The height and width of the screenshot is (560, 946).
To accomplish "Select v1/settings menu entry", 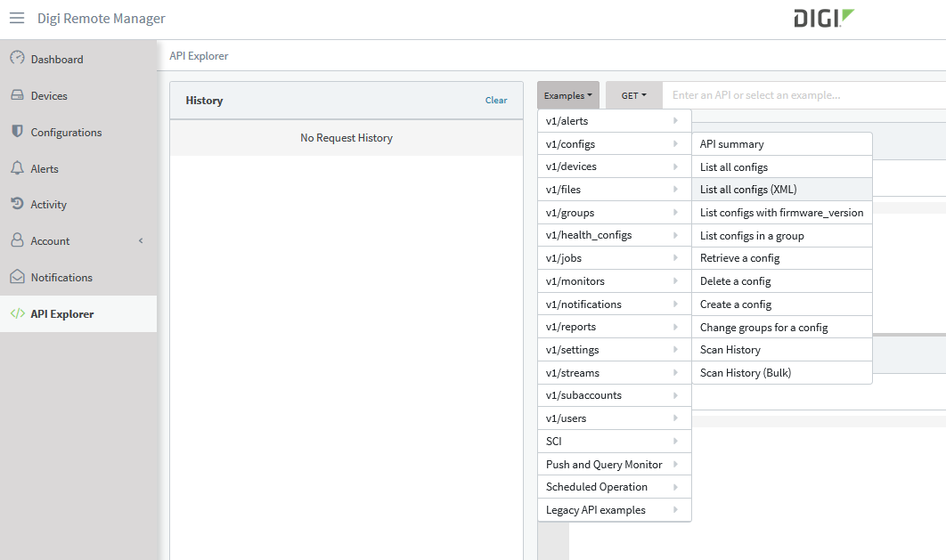I will 614,350.
